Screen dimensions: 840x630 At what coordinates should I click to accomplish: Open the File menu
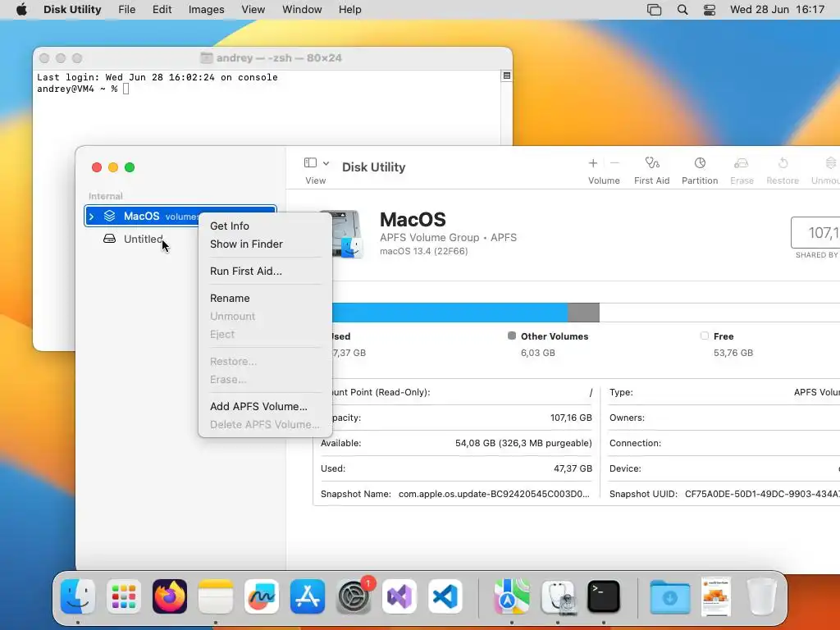[127, 10]
